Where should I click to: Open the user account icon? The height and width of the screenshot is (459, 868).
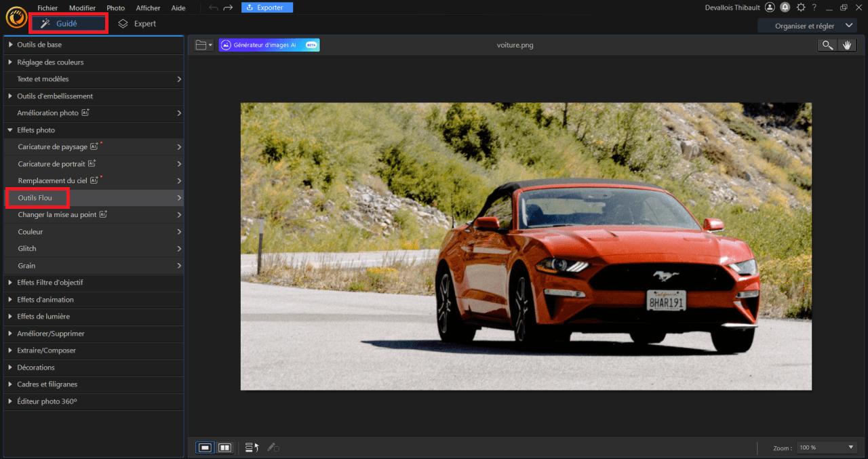770,7
